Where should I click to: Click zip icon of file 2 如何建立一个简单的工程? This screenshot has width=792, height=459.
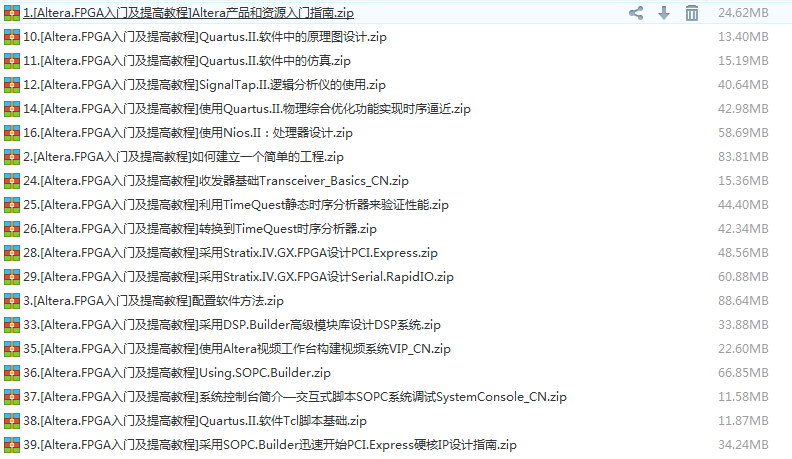[x=12, y=157]
